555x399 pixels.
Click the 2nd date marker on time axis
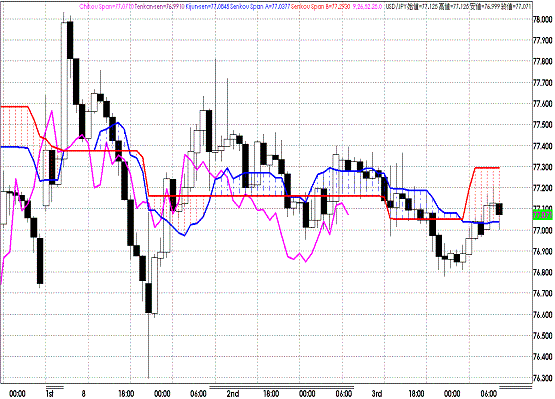233,394
